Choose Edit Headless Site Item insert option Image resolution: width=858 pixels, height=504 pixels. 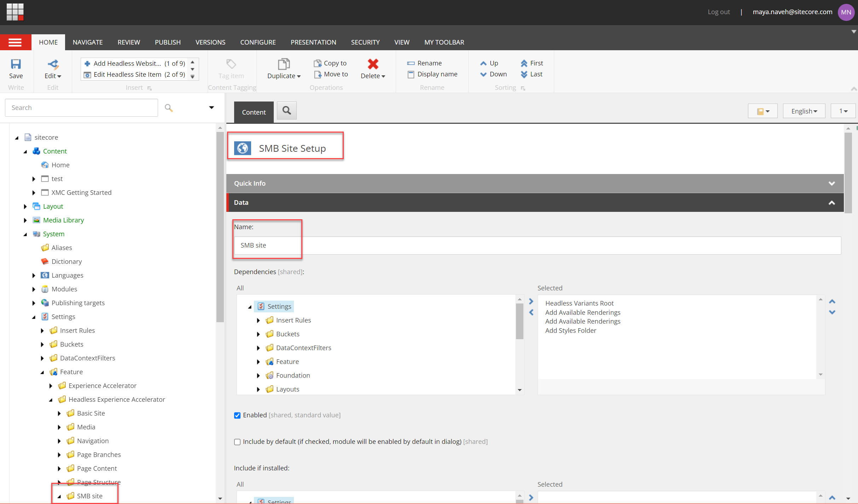[135, 74]
